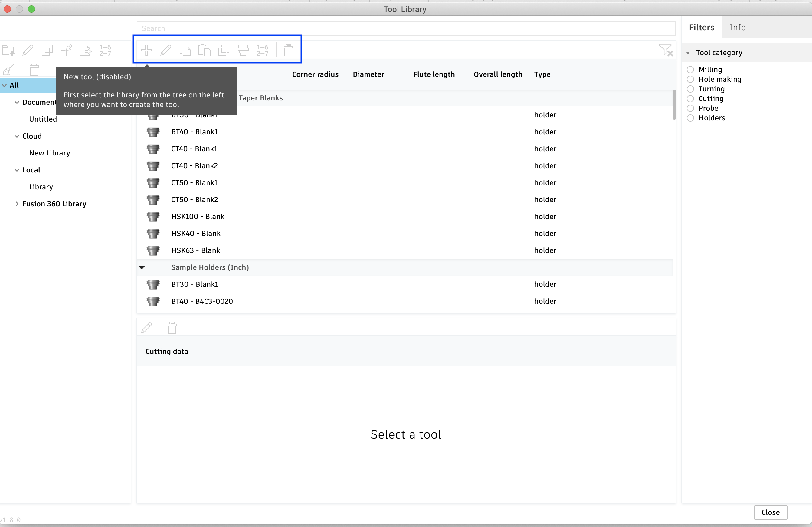
Task: Collapse the Sample Holders (Inch) group
Action: [x=142, y=267]
